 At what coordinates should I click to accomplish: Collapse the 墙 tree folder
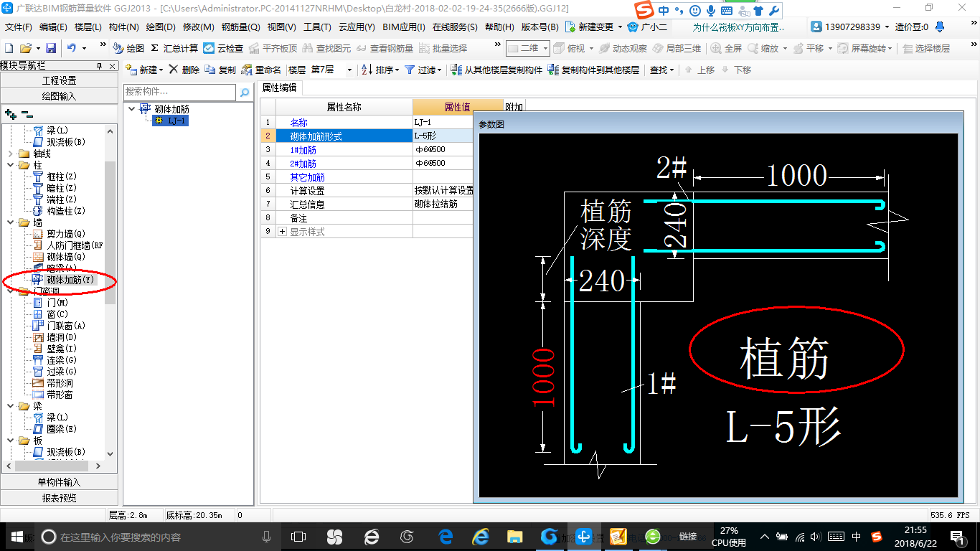pos(10,222)
